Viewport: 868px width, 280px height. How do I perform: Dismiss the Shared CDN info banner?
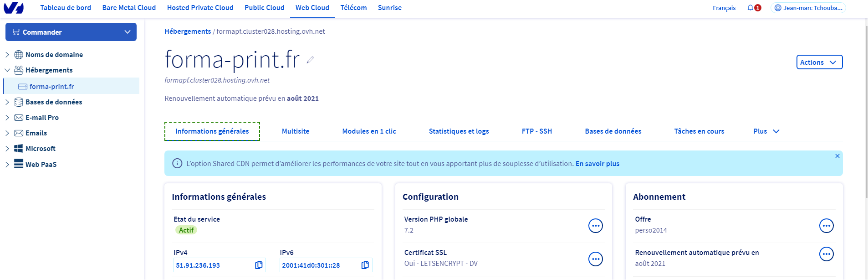837,156
